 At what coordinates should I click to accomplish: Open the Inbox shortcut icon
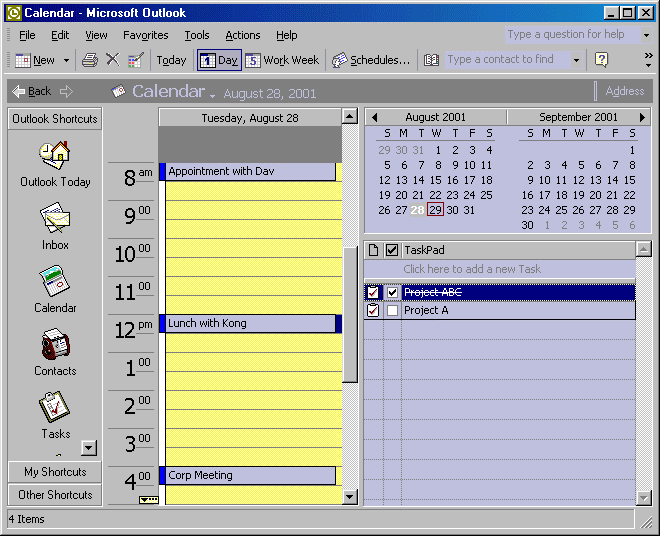pyautogui.click(x=54, y=219)
